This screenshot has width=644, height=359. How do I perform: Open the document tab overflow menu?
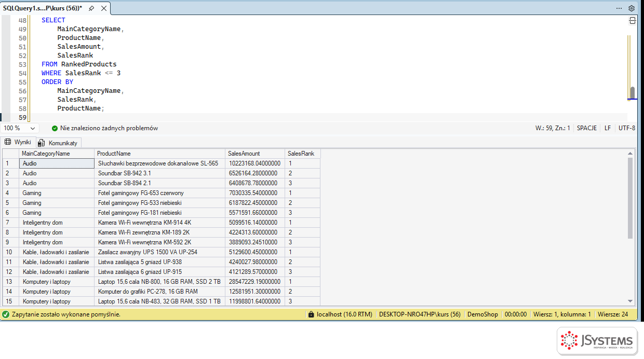619,8
